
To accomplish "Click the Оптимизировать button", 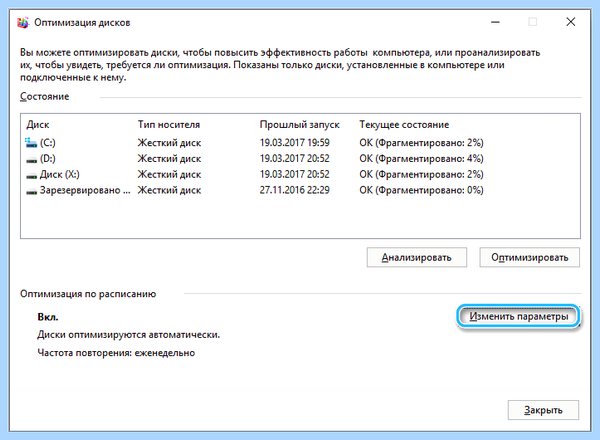I will tap(530, 257).
